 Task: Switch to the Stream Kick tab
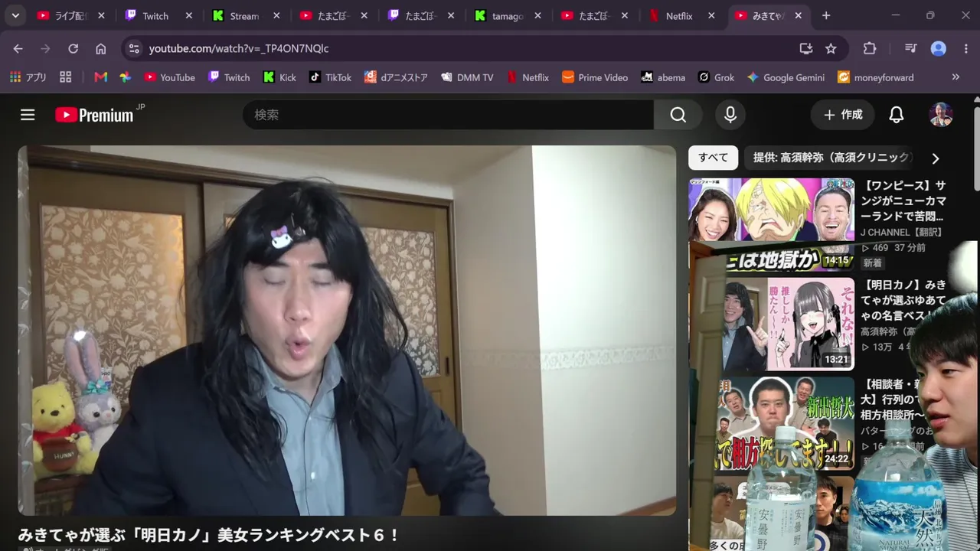247,15
